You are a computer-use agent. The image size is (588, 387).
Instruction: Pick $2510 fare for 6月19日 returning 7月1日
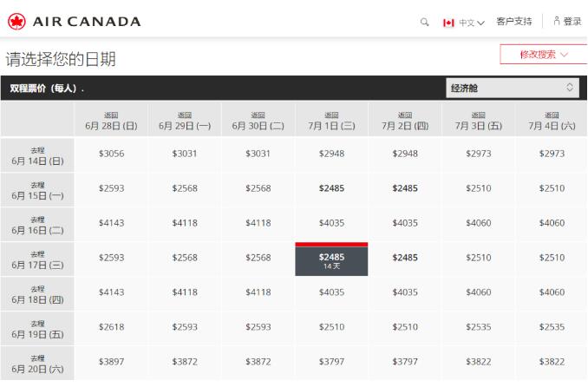331,327
